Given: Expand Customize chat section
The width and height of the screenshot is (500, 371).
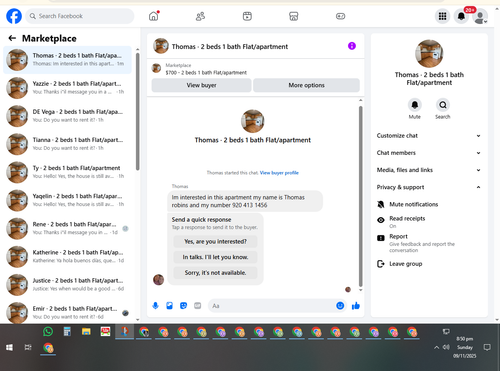Looking at the screenshot, I should (x=429, y=136).
